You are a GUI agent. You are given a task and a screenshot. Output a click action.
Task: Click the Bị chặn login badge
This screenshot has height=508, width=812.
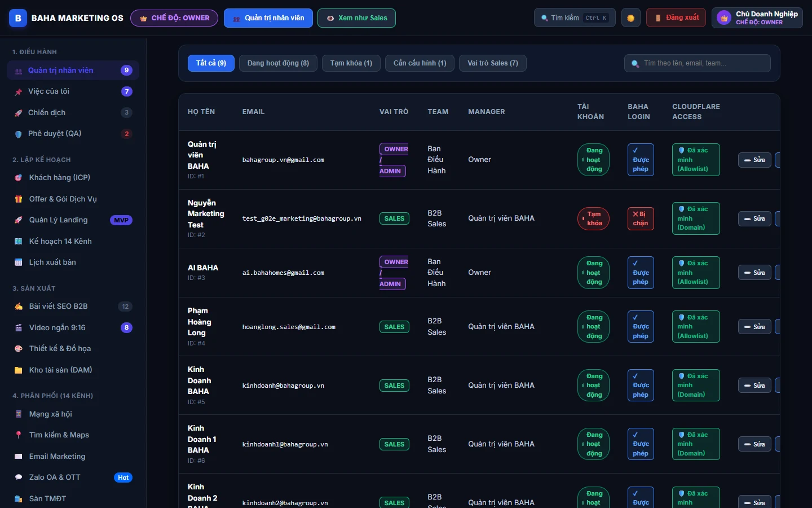pyautogui.click(x=641, y=218)
